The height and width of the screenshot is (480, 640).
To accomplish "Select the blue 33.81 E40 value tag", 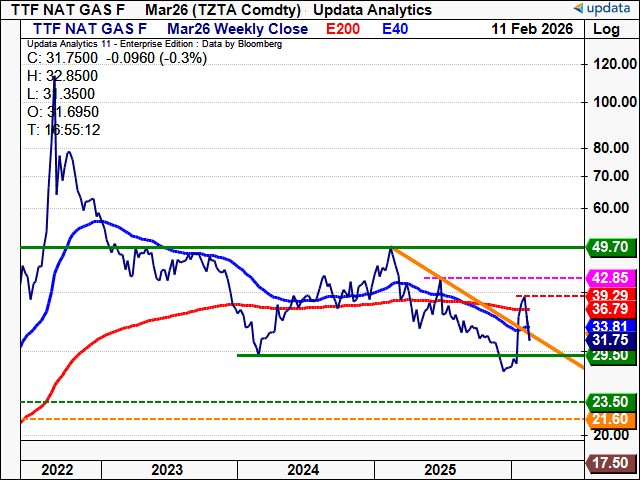I will point(610,325).
